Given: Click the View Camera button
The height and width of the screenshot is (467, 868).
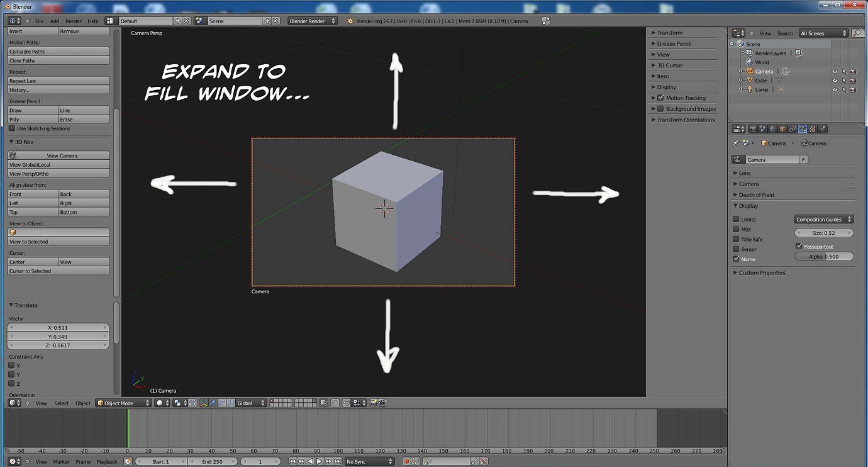Looking at the screenshot, I should click(59, 155).
